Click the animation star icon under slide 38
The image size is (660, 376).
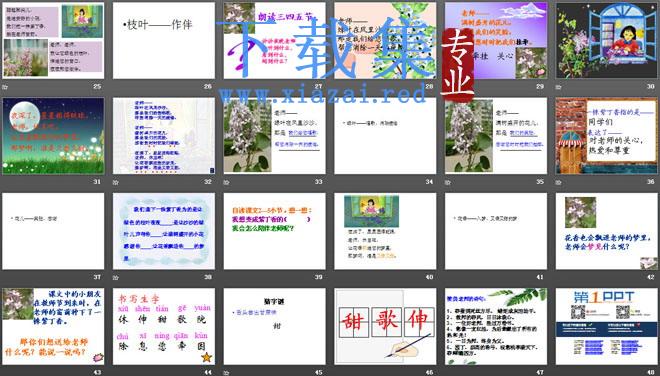pos(116,278)
